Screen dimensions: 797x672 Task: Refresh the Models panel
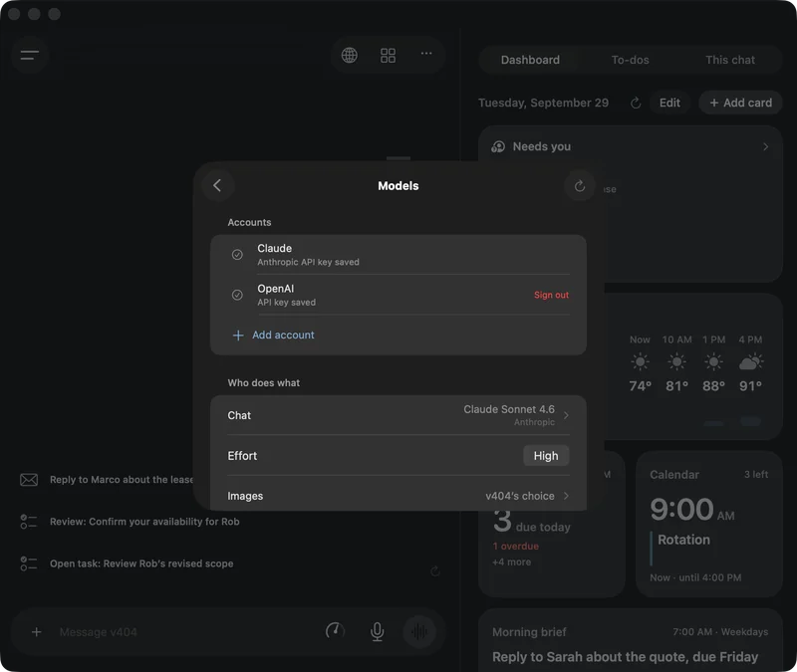click(580, 186)
